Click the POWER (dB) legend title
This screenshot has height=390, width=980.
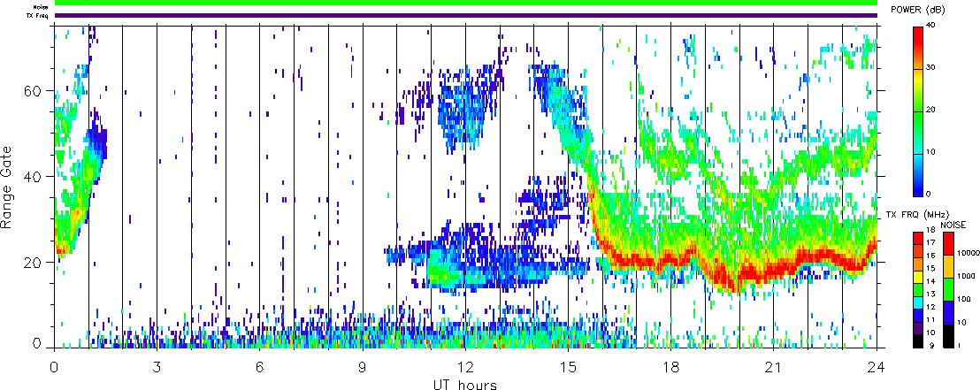tap(919, 10)
